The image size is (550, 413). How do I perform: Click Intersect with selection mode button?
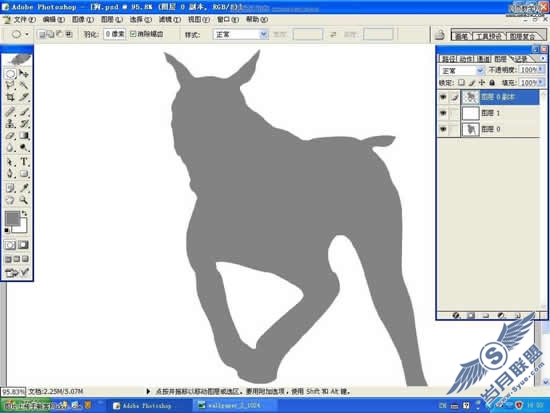point(69,34)
